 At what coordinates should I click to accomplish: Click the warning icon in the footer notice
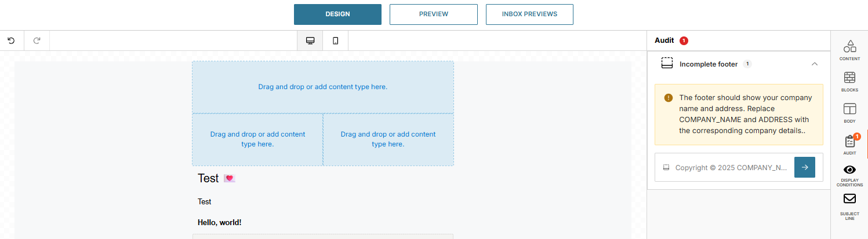tap(669, 98)
